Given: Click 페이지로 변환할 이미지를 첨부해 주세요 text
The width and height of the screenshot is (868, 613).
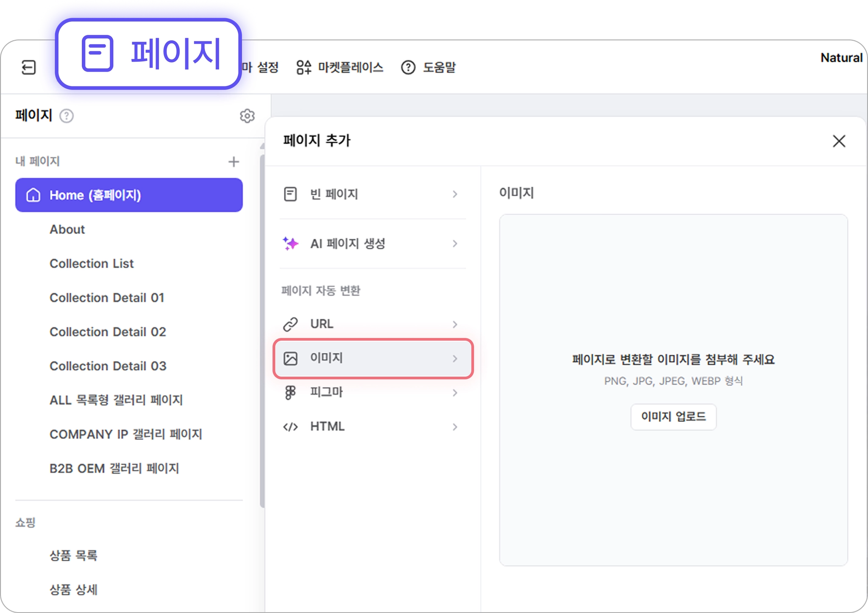Looking at the screenshot, I should (x=673, y=359).
